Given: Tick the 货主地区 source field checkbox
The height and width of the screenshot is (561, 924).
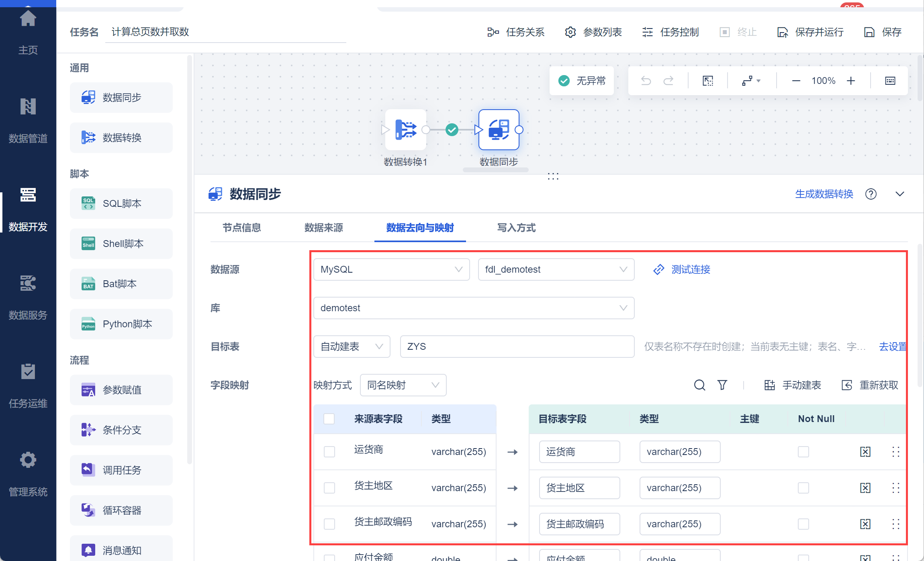Looking at the screenshot, I should coord(329,488).
